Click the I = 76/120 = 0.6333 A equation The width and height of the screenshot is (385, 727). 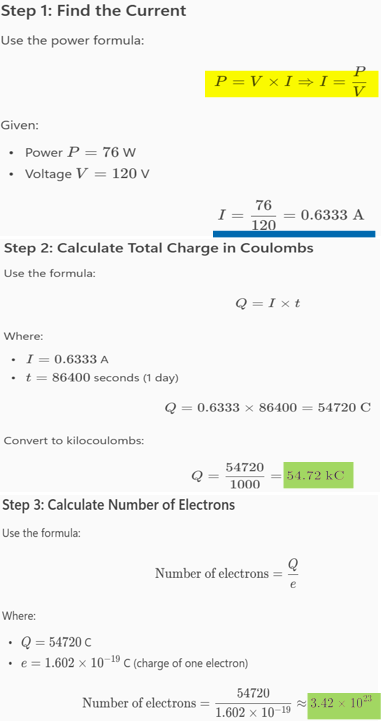pos(291,215)
